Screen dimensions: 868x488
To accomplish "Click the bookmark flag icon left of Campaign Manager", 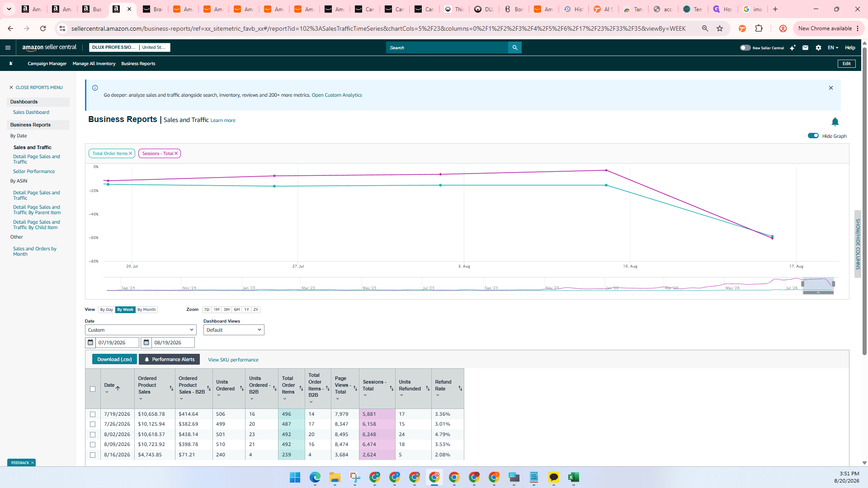I will tap(11, 64).
